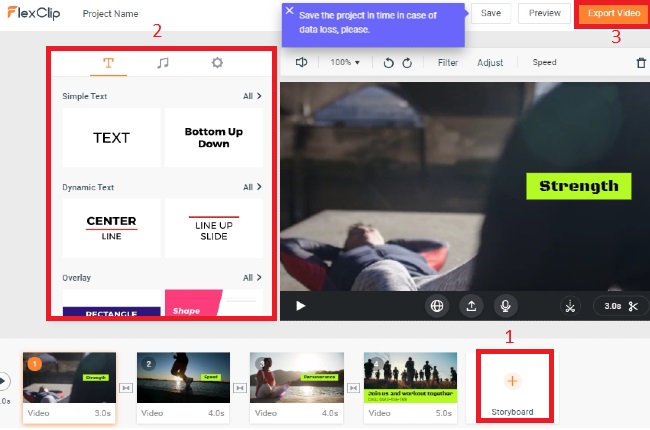
Task: Play the video preview
Action: click(300, 306)
